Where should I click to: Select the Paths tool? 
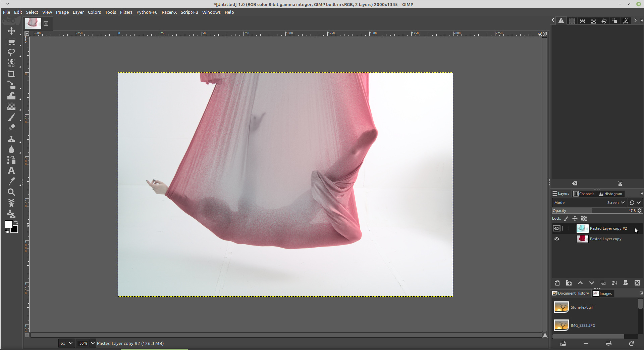pos(11,160)
